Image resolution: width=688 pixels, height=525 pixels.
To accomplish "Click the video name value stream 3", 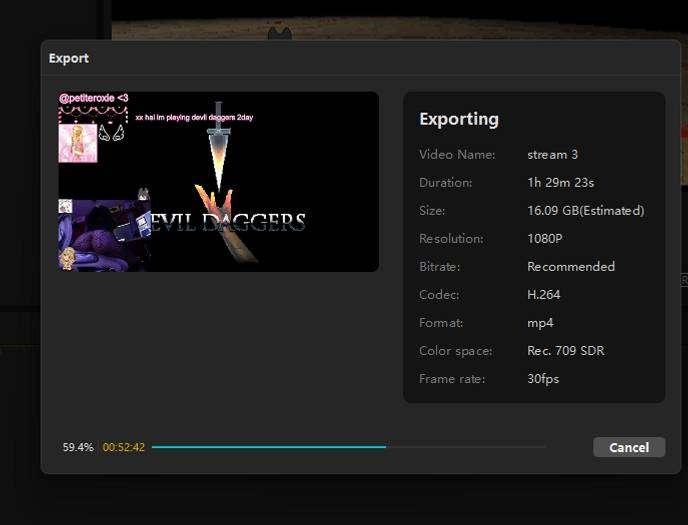I will [x=552, y=154].
